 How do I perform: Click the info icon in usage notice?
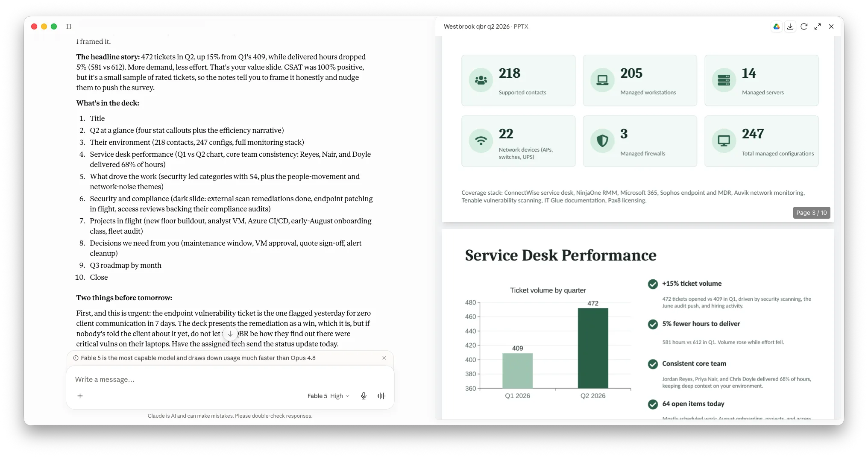[76, 358]
